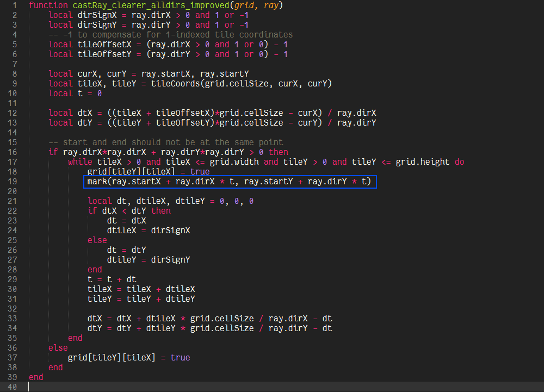Click the 'start and end' comment line
Screen dimensions: 544x392
[x=165, y=142]
